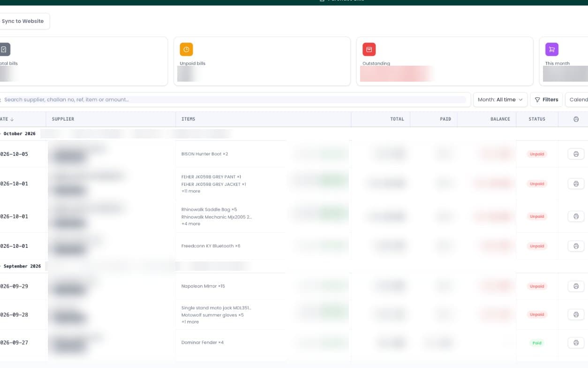Click Unpaid status of Napoleon Mirror row

point(537,286)
